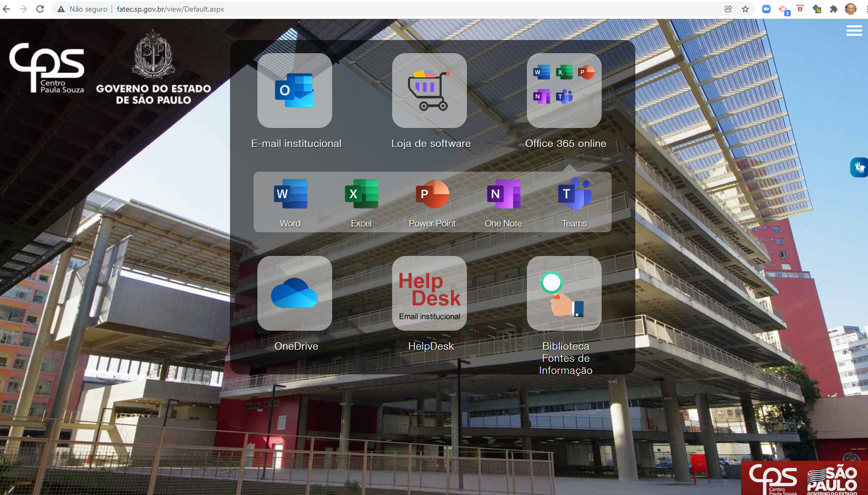Open the E-mail institucional Outlook icon
868x495 pixels.
(295, 91)
